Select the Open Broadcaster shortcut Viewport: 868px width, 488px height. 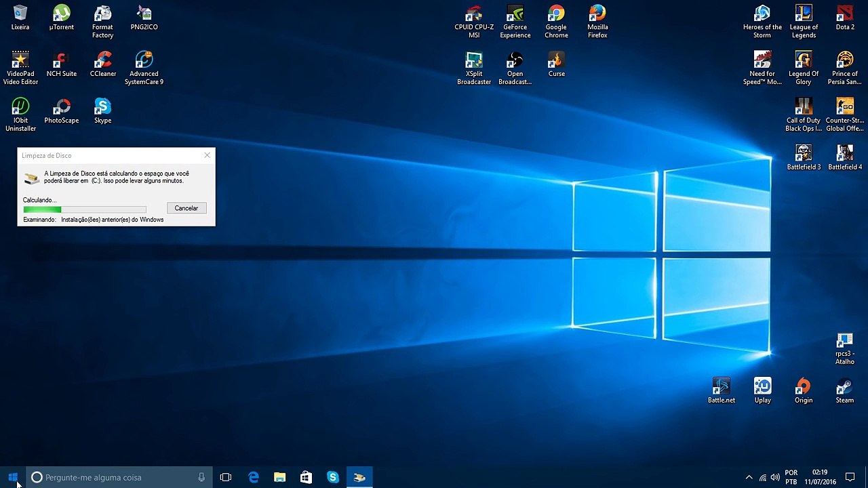515,68
